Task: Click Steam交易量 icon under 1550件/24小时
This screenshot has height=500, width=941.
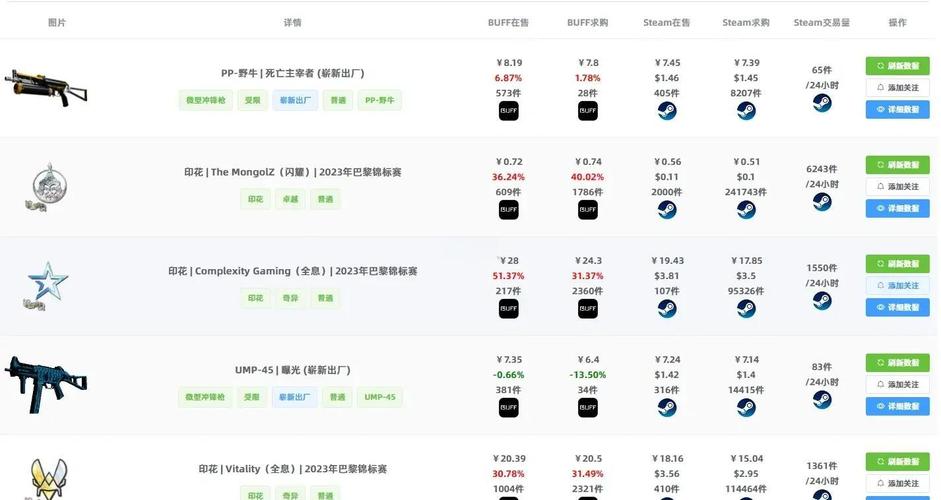Action: [822, 301]
